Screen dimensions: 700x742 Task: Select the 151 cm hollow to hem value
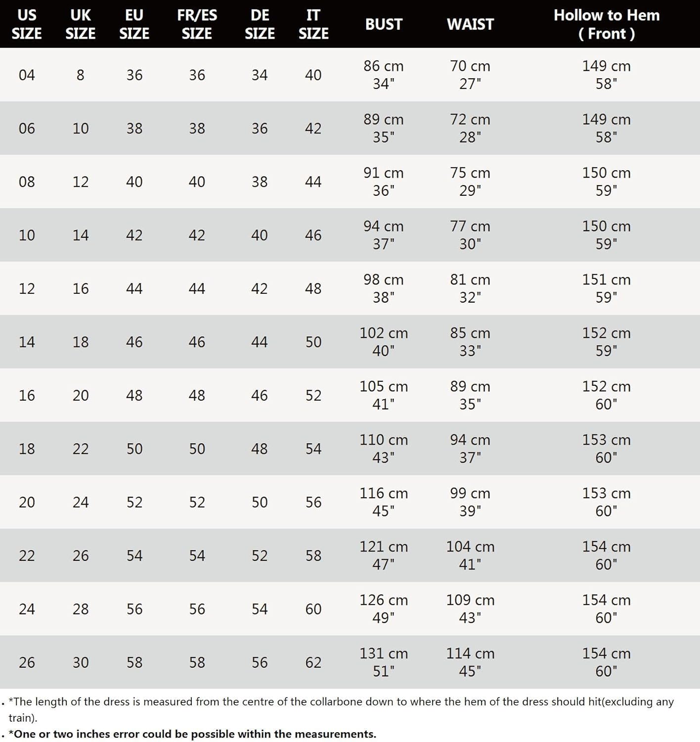pyautogui.click(x=607, y=280)
